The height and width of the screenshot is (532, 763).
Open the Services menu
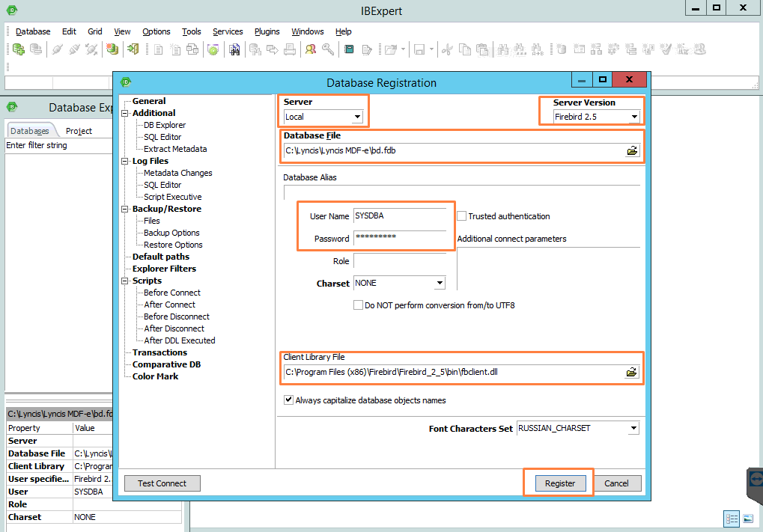pyautogui.click(x=228, y=31)
